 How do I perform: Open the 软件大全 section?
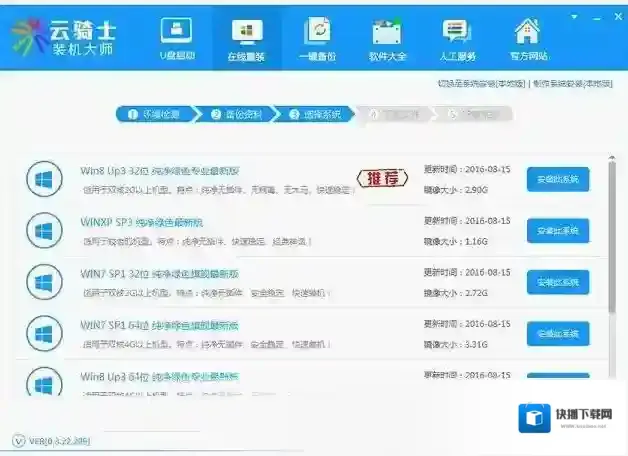[387, 39]
